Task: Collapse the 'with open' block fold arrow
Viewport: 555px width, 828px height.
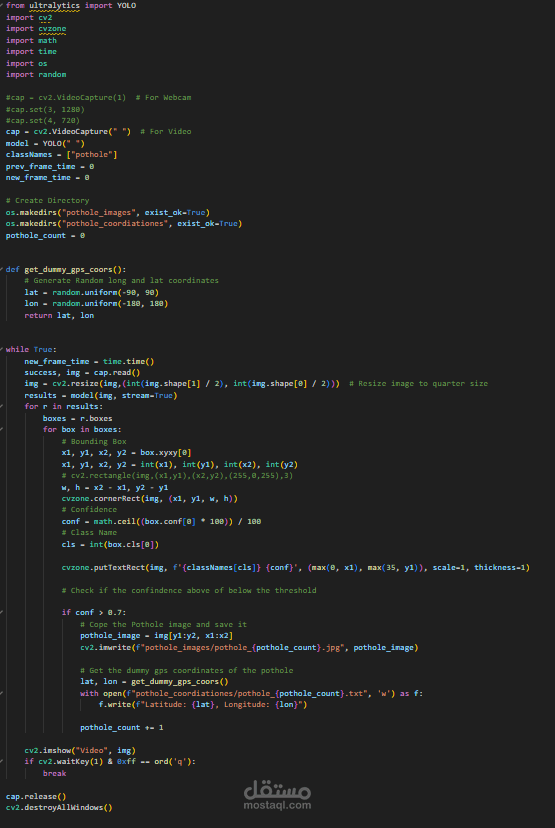Action: pos(2,693)
